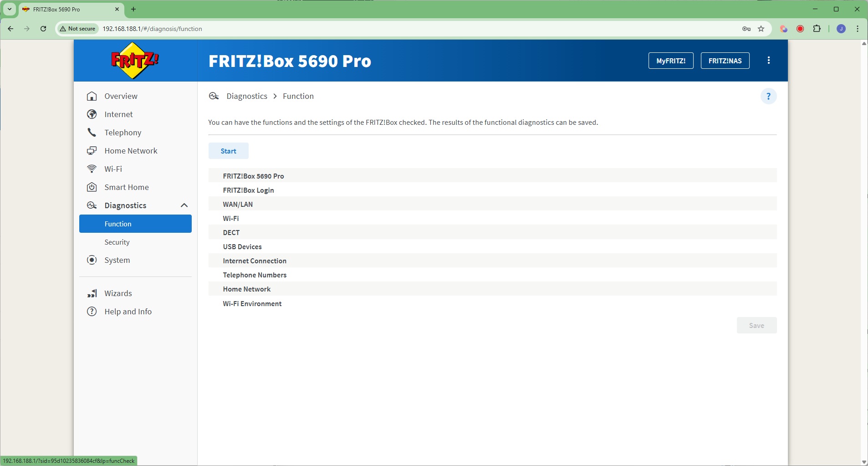
Task: Open a new browser tab
Action: pyautogui.click(x=133, y=9)
